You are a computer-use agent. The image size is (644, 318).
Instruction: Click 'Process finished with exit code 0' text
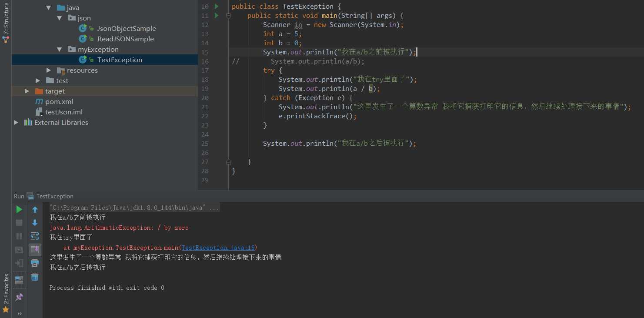[107, 288]
